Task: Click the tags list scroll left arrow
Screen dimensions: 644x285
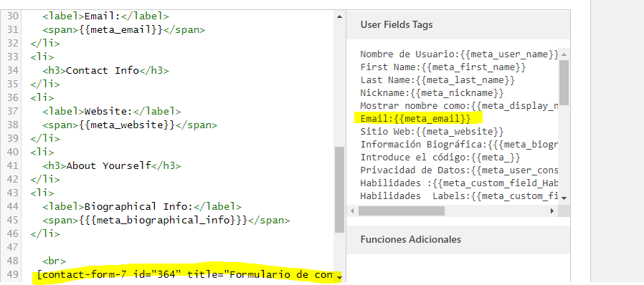Action: pyautogui.click(x=352, y=211)
